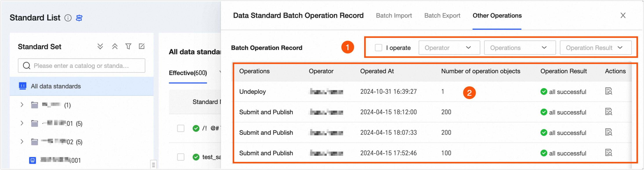
Task: Click the standard set icon beside 001
Action: (x=33, y=160)
